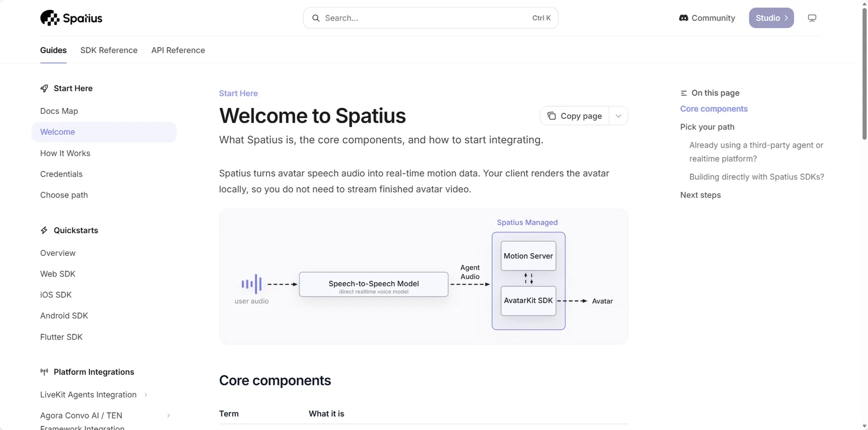Jump to Already using a third-party agent
Viewport: 868px width, 430px height.
(x=756, y=152)
